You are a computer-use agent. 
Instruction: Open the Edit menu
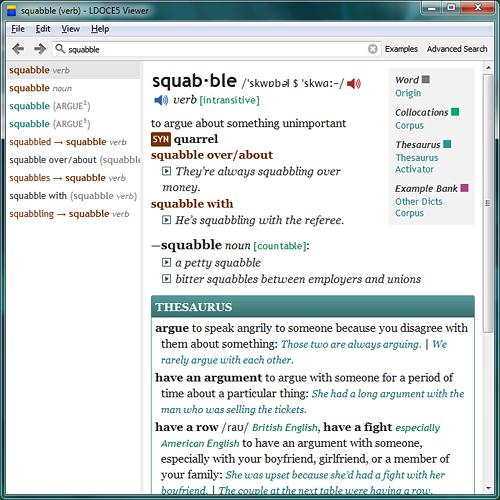[43, 29]
